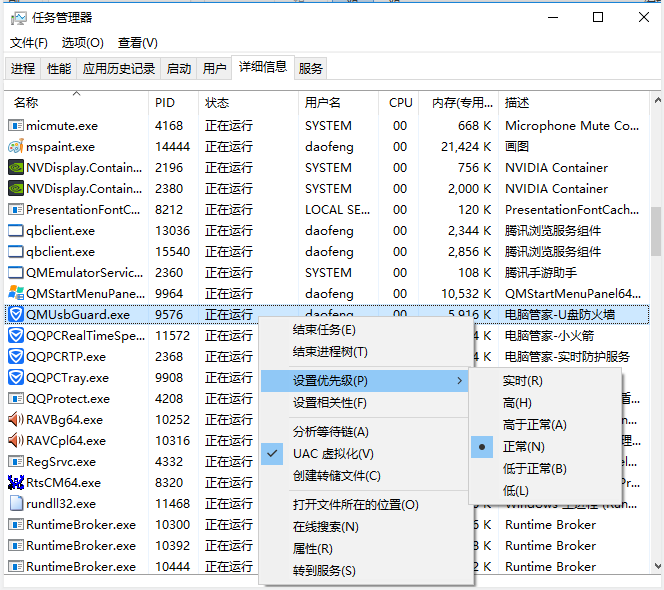Expand the 设置优先级(P) submenu arrow
Screen dimensions: 664x590
(x=459, y=381)
